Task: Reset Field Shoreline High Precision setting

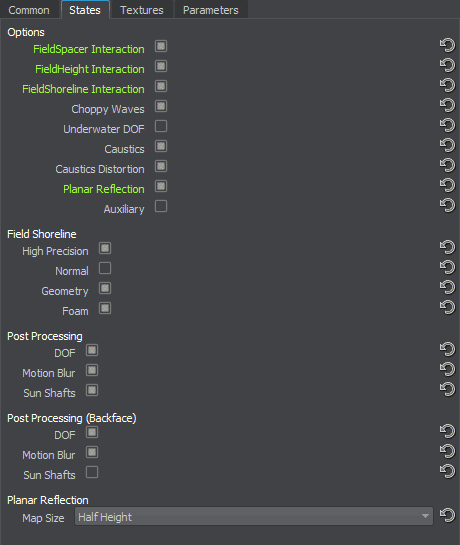Action: (447, 247)
